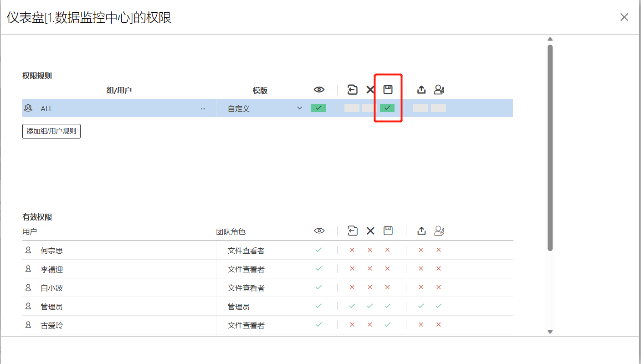Click the user icon beside 何宗思
The width and height of the screenshot is (641, 364).
click(28, 250)
